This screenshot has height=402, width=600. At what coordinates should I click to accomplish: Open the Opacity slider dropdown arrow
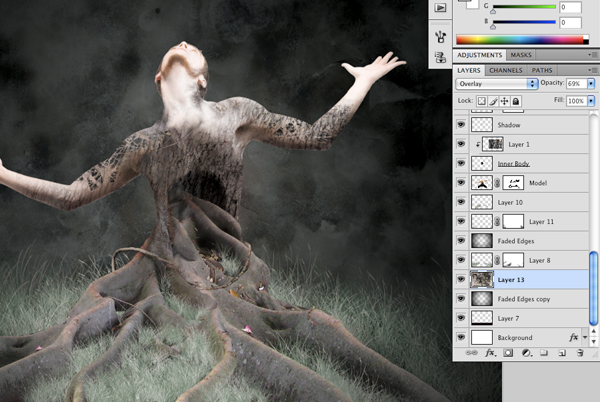tap(591, 83)
